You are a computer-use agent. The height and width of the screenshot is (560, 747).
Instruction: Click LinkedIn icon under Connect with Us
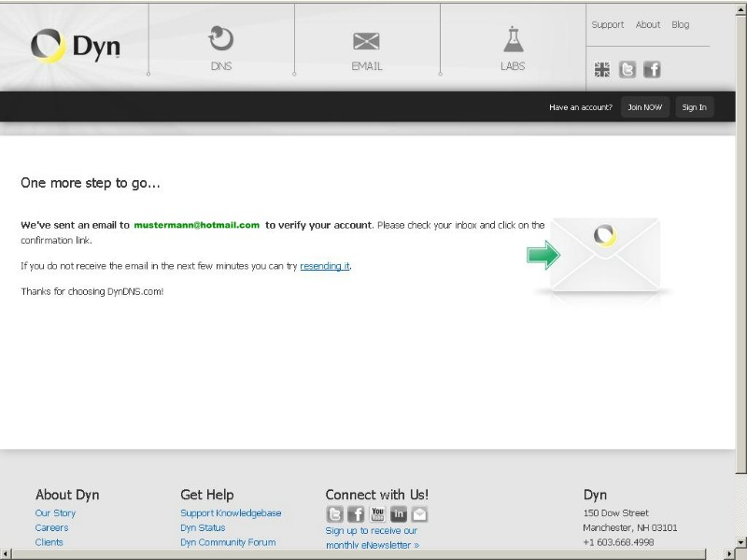point(399,513)
